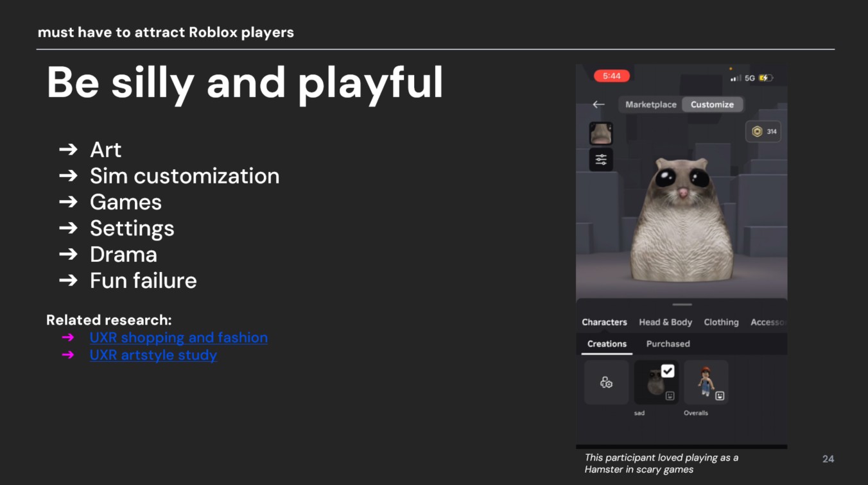Image resolution: width=868 pixels, height=485 pixels.
Task: Open the UXR artstyle study link
Action: coord(153,355)
